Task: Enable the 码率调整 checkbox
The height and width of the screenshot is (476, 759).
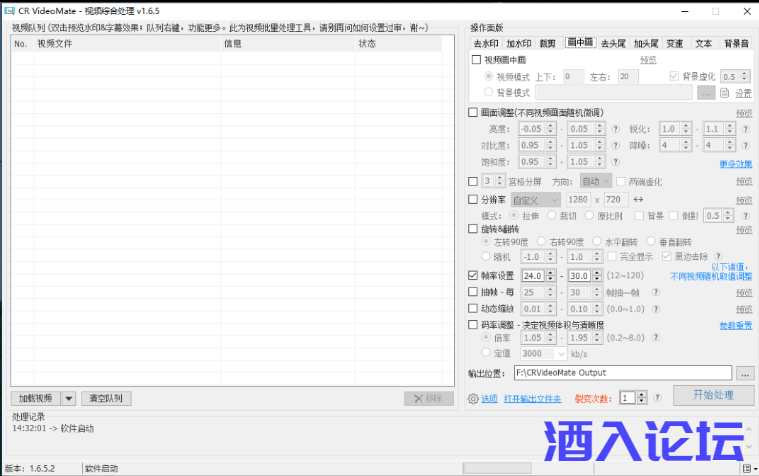Action: (x=474, y=324)
